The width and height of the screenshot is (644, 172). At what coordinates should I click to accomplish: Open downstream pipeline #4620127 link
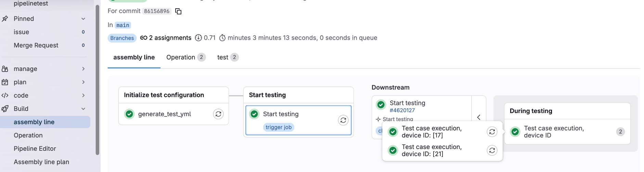pos(402,110)
